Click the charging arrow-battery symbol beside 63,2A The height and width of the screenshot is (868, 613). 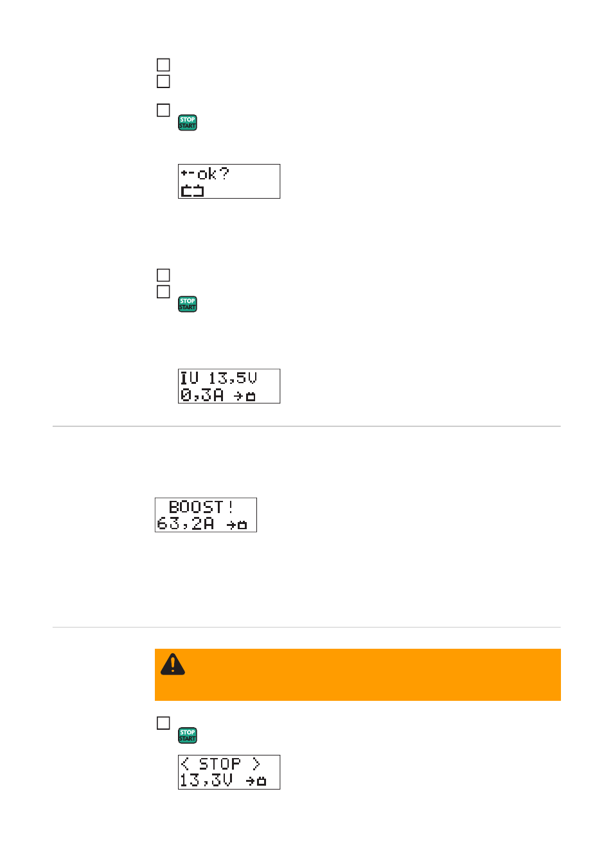[237, 525]
